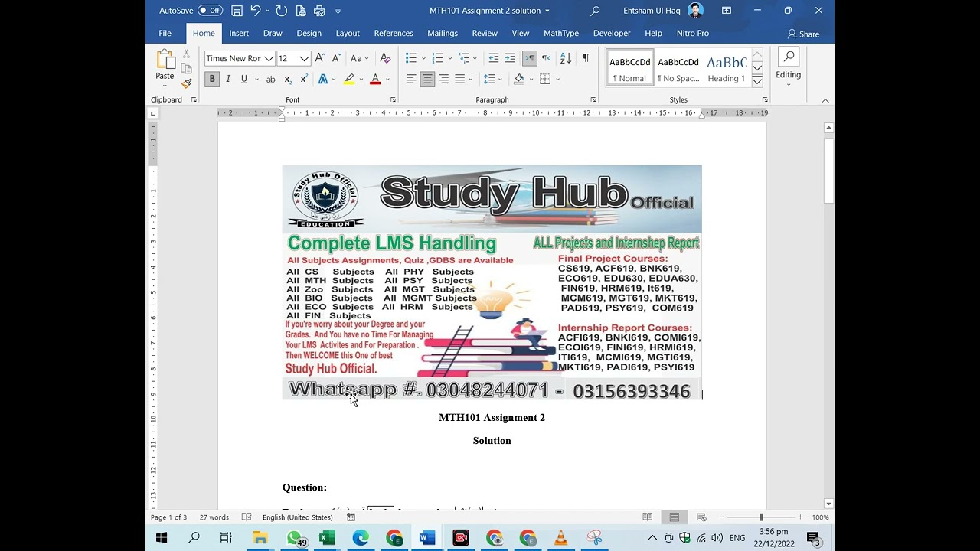Click the Text Effects icon
This screenshot has height=551, width=980.
click(323, 80)
